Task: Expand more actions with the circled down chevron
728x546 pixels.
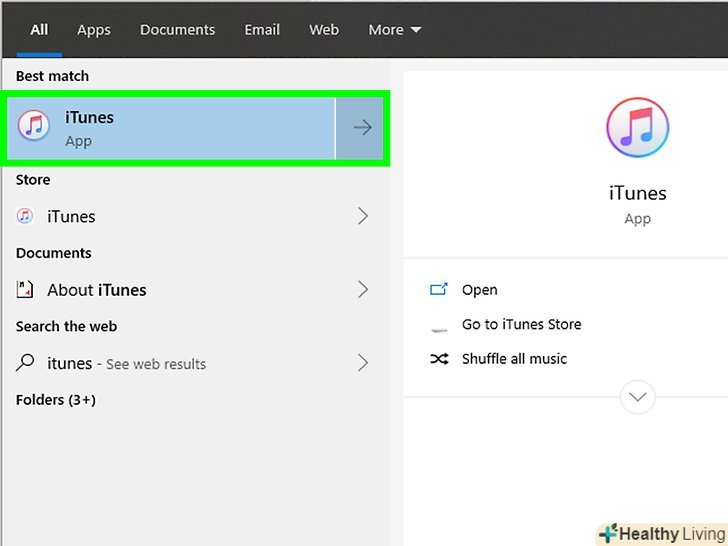Action: (x=637, y=397)
